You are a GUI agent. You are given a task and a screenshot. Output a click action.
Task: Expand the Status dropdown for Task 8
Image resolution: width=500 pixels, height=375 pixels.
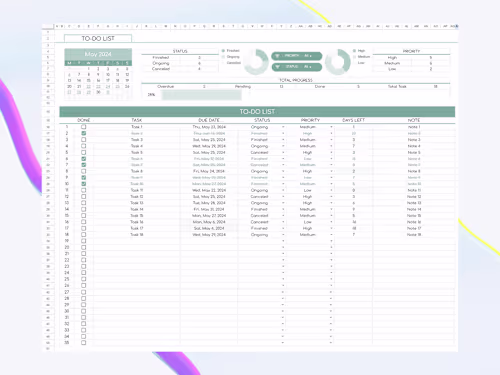(x=283, y=171)
